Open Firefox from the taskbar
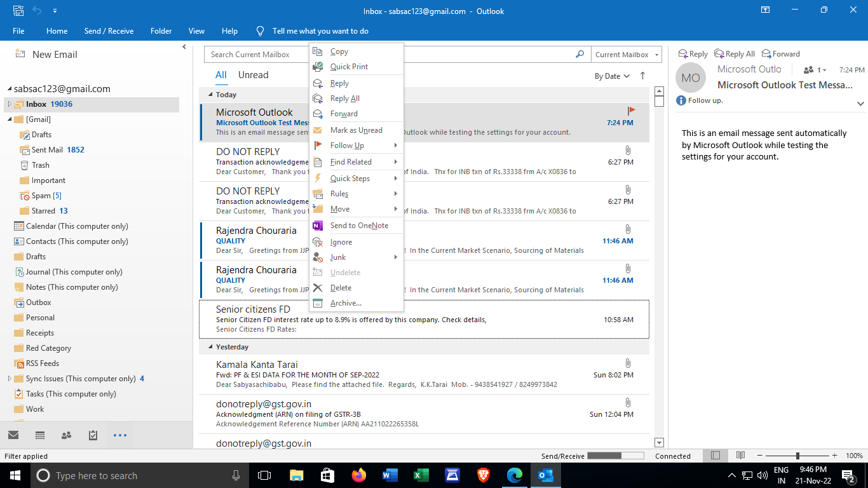The width and height of the screenshot is (868, 488). [x=359, y=475]
